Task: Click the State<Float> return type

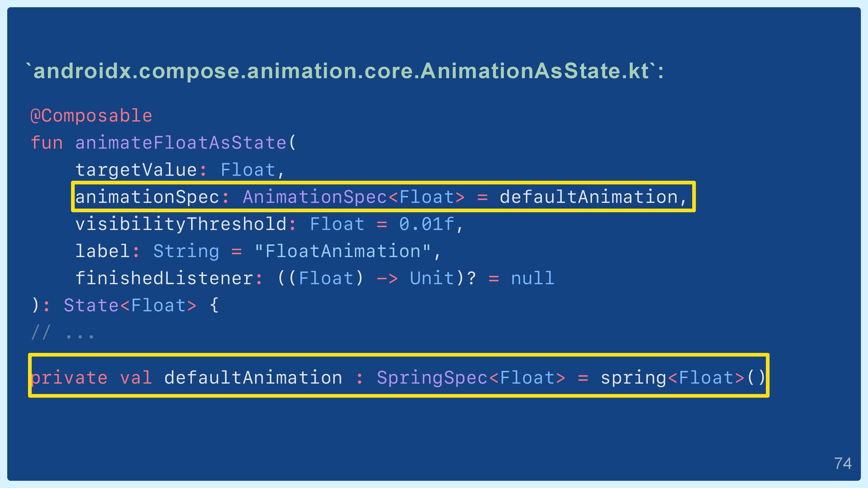Action: tap(130, 305)
